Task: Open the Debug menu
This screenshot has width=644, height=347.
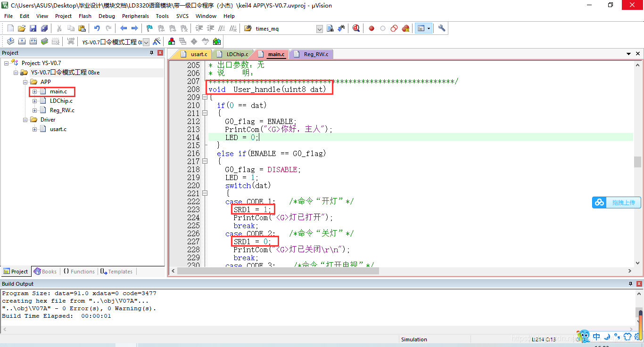Action: [x=107, y=16]
